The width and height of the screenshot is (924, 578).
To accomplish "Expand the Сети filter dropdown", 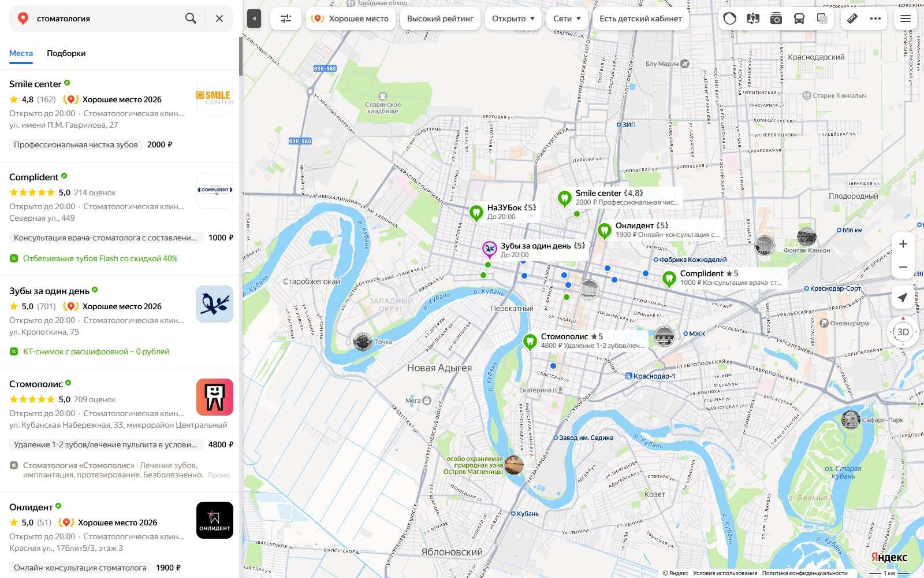I will tap(567, 18).
